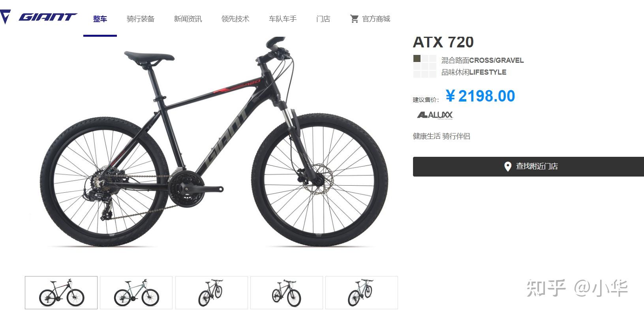This screenshot has width=644, height=314.
Task: Select the 整车 navigation tab
Action: tap(100, 19)
